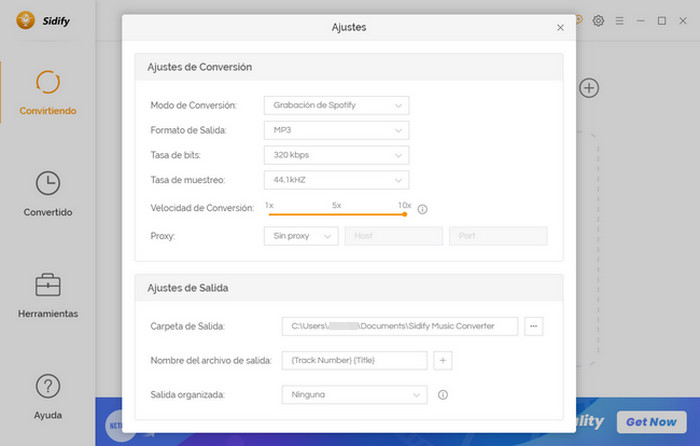The image size is (700, 446).
Task: Click the add music plus circle icon
Action: [589, 88]
